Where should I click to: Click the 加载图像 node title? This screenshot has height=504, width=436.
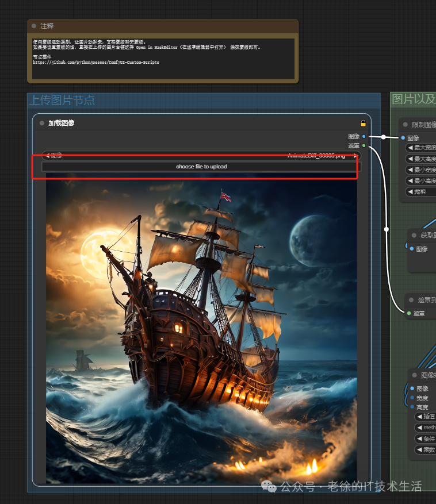[x=62, y=123]
